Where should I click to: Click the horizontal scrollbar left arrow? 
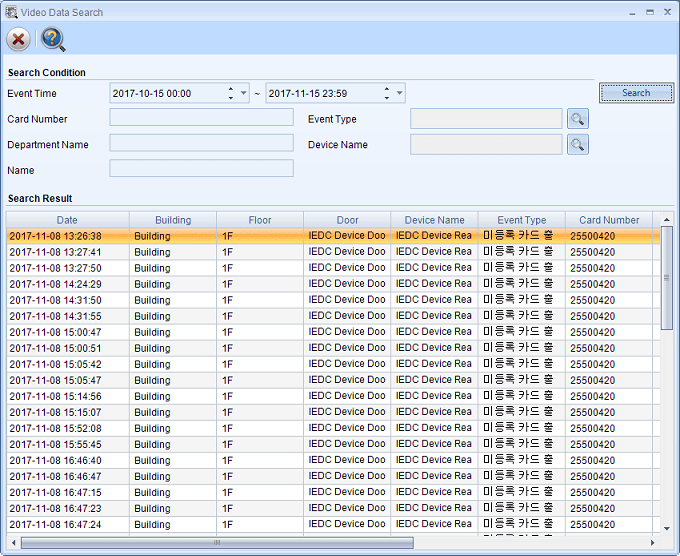[x=14, y=543]
